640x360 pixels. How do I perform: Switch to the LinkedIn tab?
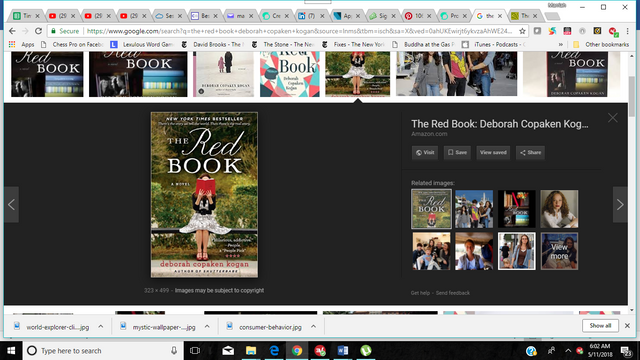pyautogui.click(x=311, y=16)
